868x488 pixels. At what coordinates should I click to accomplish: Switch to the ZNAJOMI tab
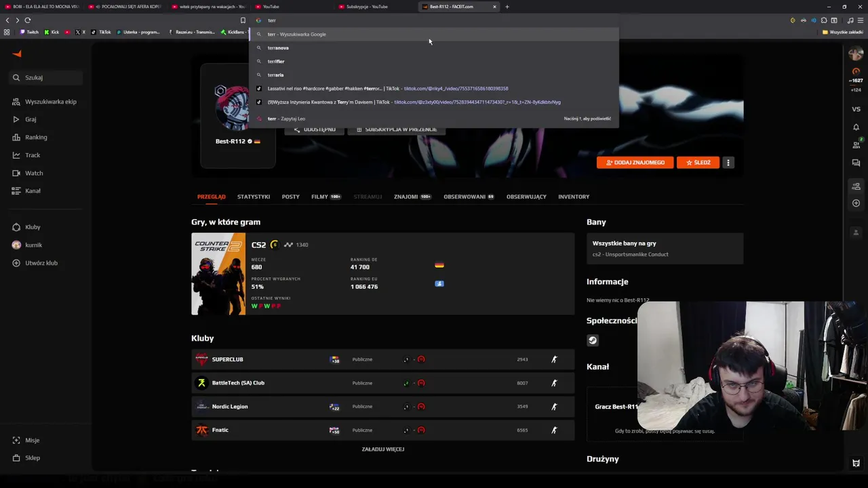(412, 197)
